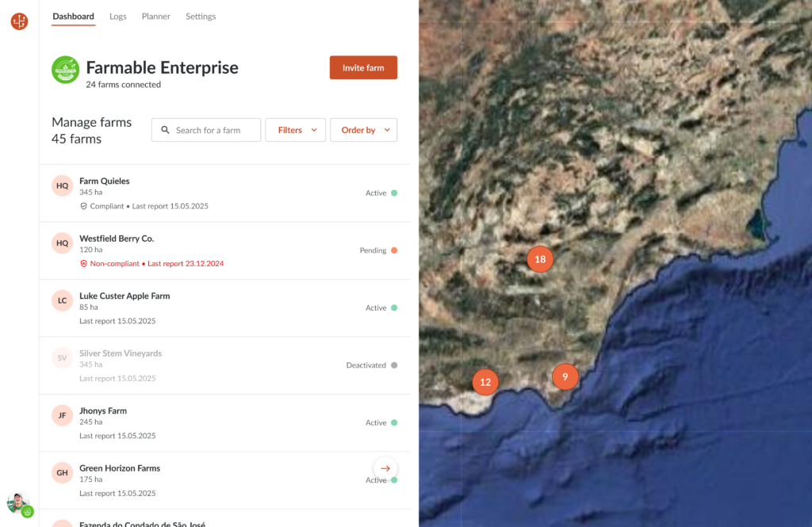812x527 pixels.
Task: Click the map cluster marker labeled 9
Action: 565,377
